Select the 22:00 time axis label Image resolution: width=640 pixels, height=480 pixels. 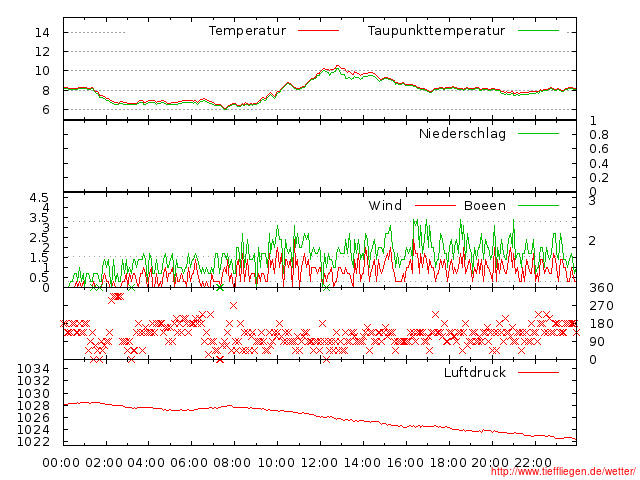(533, 463)
